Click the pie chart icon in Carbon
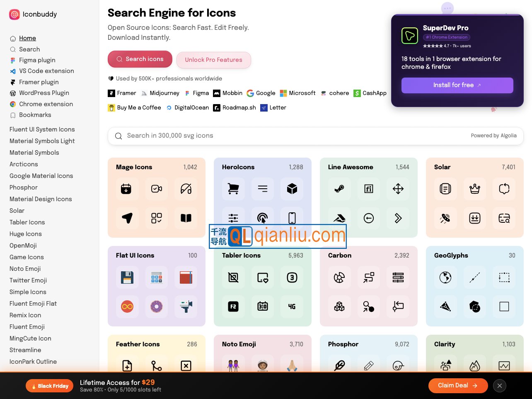The image size is (532, 399). coord(339,277)
